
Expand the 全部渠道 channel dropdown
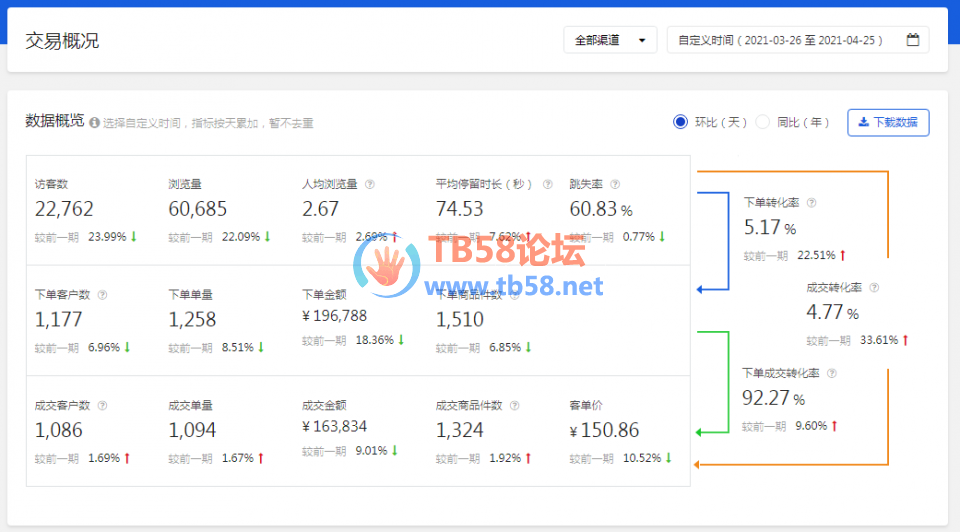(610, 40)
